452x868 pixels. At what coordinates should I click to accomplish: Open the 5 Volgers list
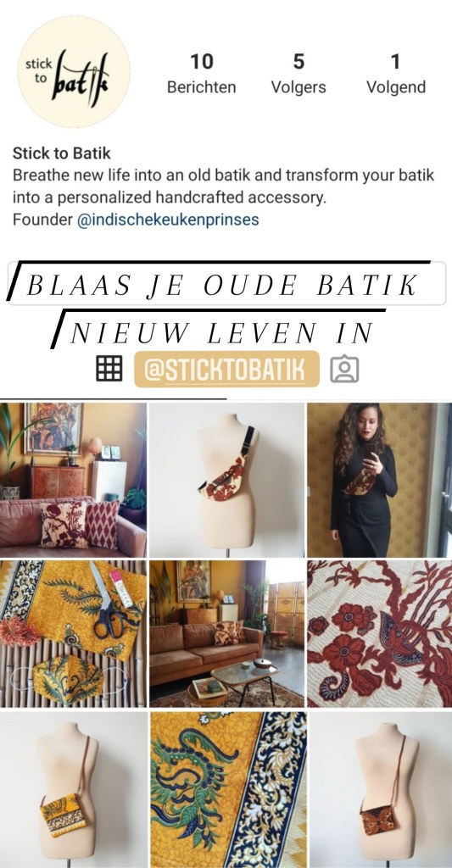pos(299,74)
